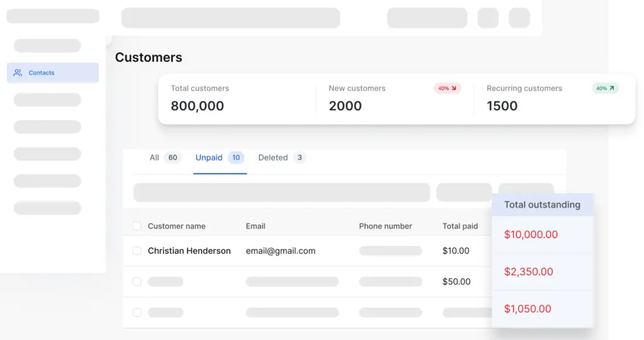Click the Christian Henderson customer name
The width and height of the screenshot is (644, 340).
[189, 251]
